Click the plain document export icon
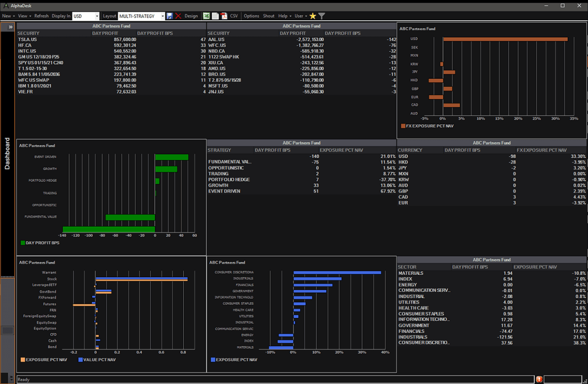 point(215,16)
